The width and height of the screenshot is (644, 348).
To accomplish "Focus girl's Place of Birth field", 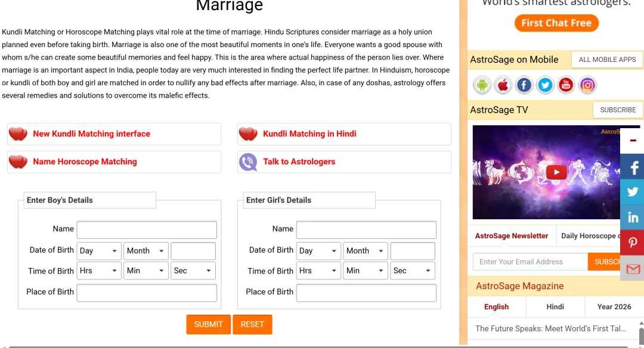I will (366, 293).
